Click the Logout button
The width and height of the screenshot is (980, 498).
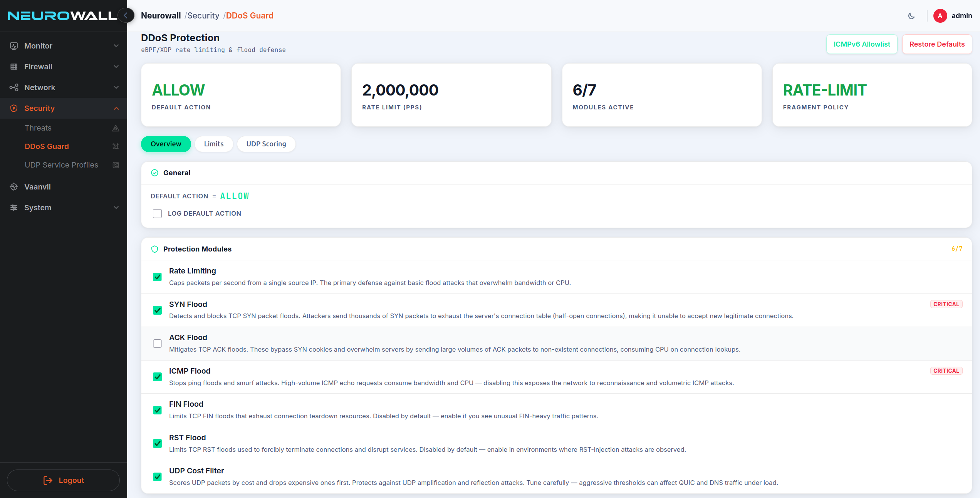(x=63, y=480)
